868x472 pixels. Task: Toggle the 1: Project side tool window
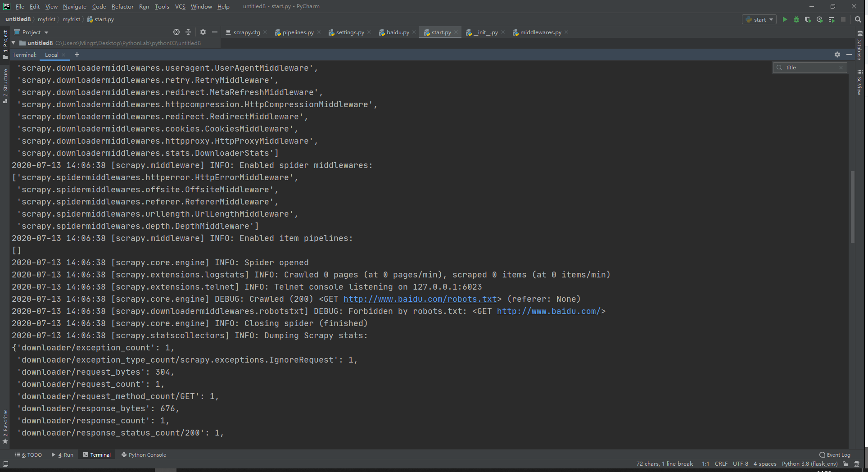5,44
